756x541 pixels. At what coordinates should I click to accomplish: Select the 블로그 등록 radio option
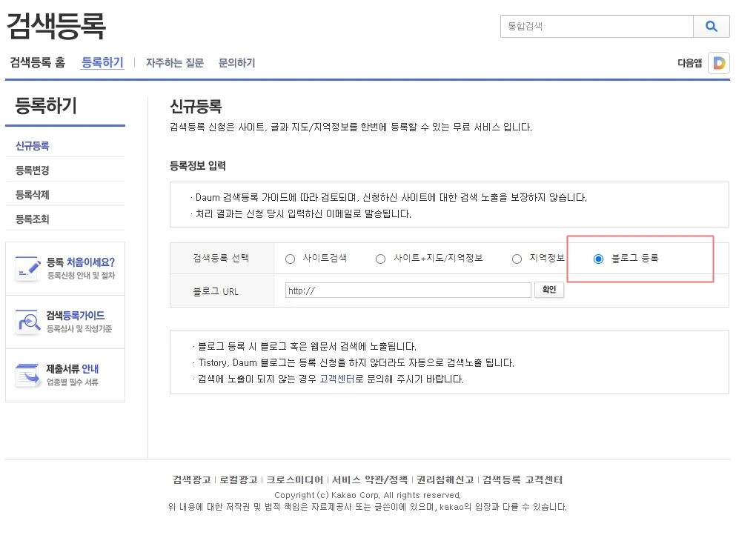[598, 259]
